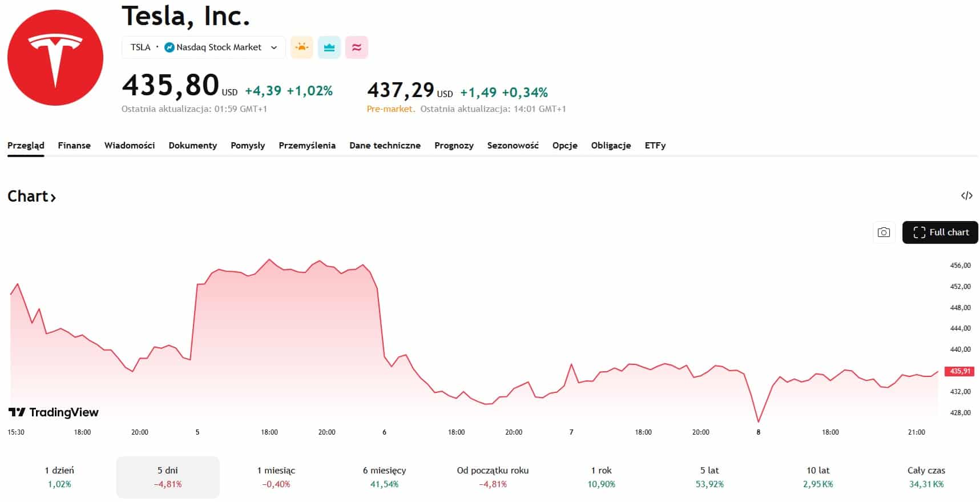Show the 6 miesięcy time range

click(x=384, y=477)
